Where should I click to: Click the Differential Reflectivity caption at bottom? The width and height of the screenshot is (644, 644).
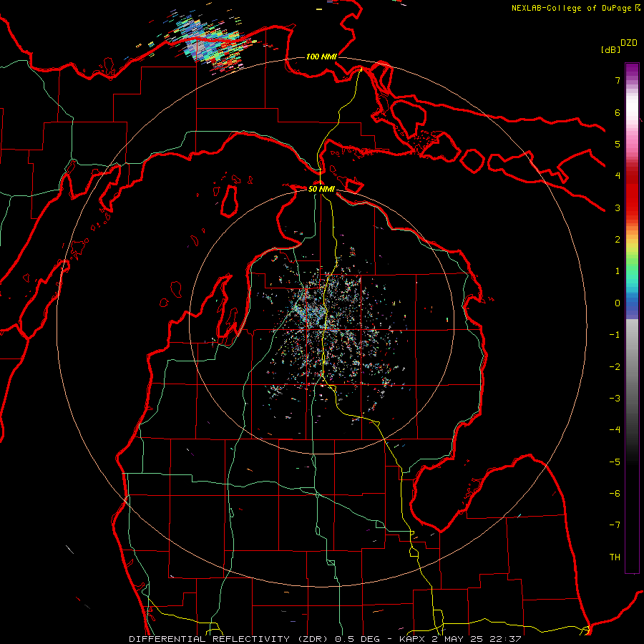tap(325, 639)
